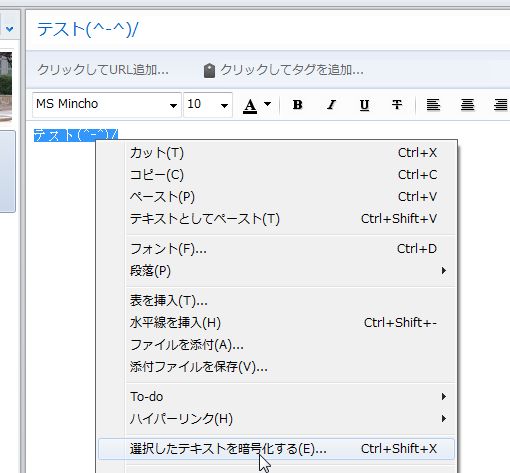This screenshot has width=510, height=473.
Task: Click the note title テスト(^-^)/
Action: [88, 29]
